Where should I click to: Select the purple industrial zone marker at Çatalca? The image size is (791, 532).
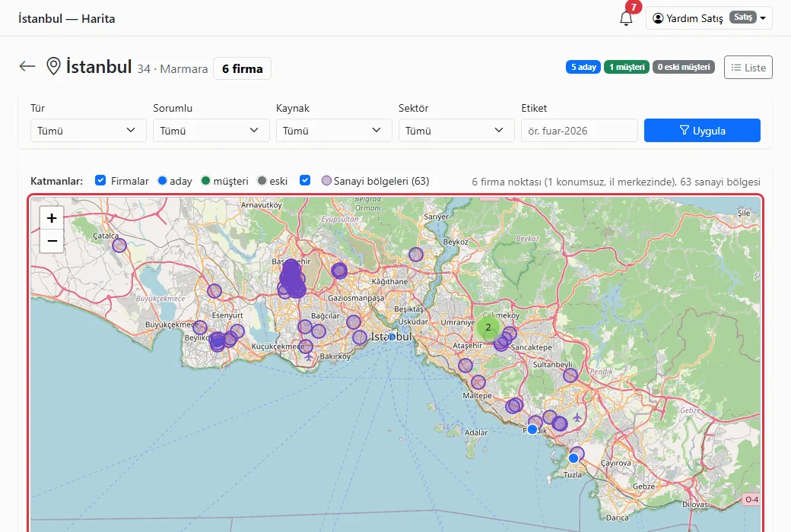(x=119, y=245)
